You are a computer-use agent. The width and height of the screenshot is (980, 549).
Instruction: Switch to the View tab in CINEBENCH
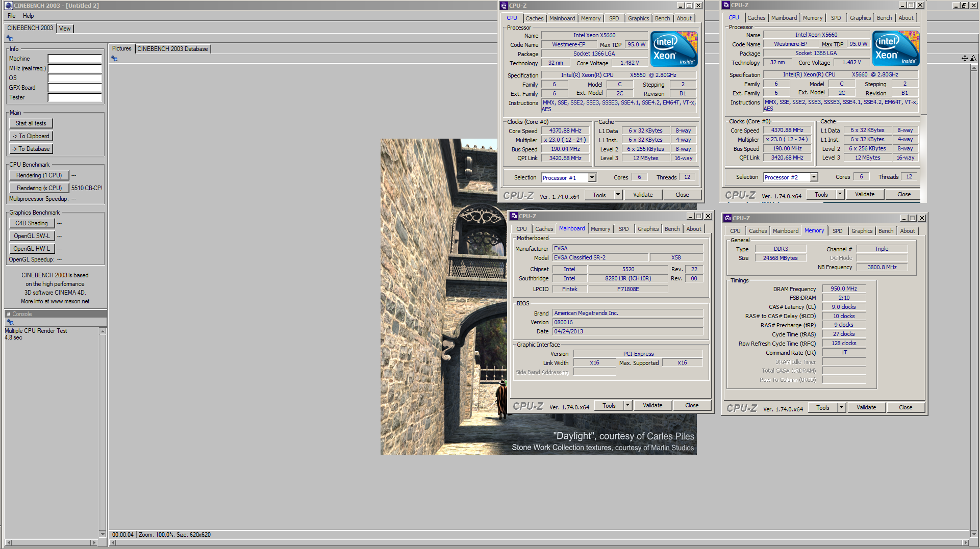tap(65, 29)
